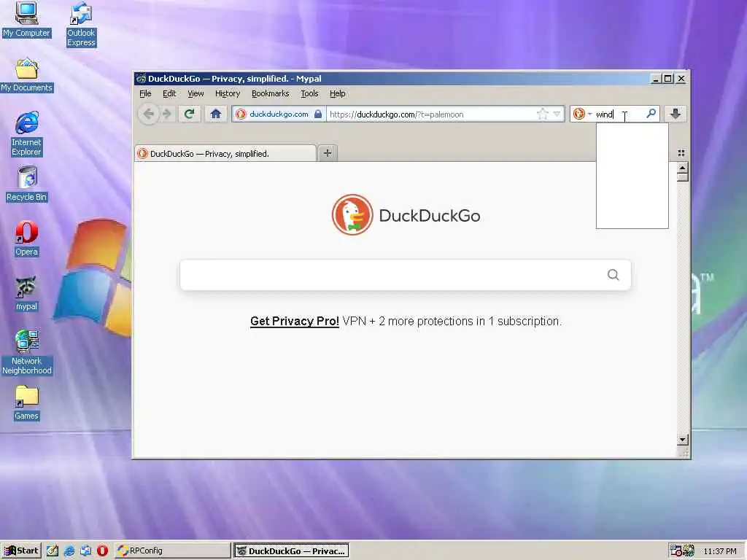Open the History menu
This screenshot has height=560, width=747.
[x=228, y=93]
